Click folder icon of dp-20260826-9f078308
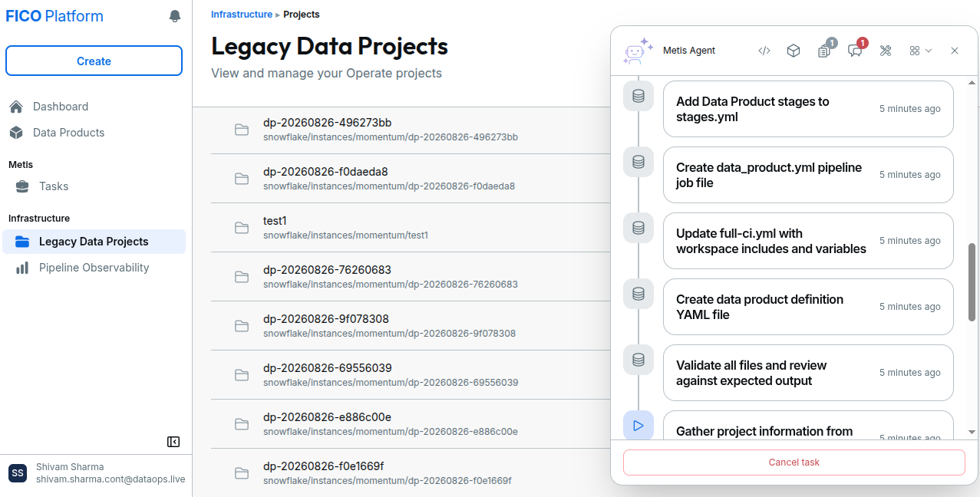The height and width of the screenshot is (497, 980). 242,326
